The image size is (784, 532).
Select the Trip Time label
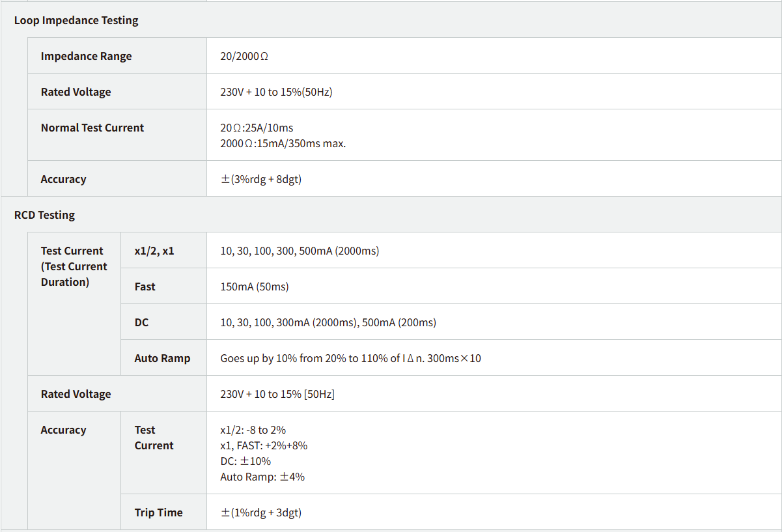158,512
